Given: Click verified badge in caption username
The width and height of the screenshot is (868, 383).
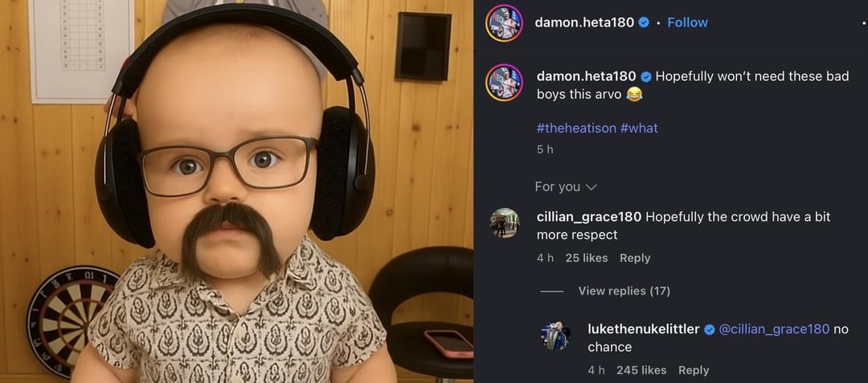Looking at the screenshot, I should tap(646, 76).
